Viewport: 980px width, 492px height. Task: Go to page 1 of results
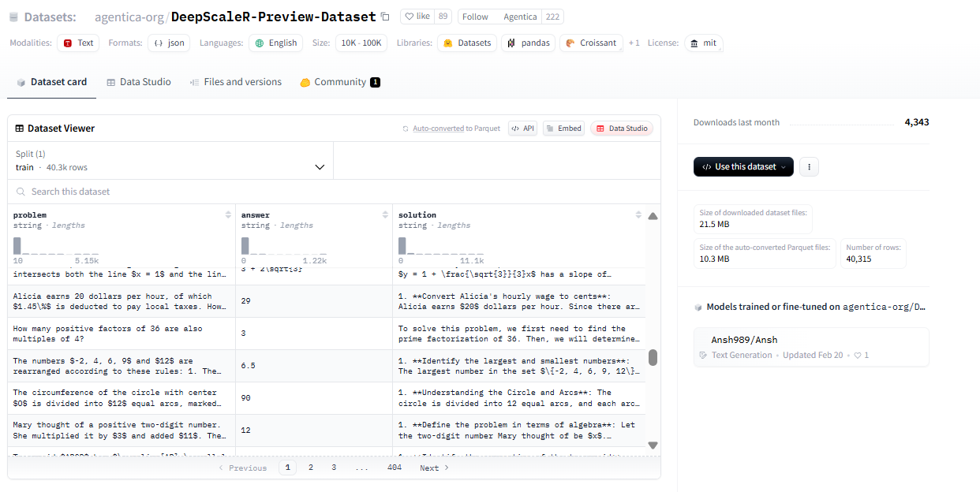pos(287,468)
